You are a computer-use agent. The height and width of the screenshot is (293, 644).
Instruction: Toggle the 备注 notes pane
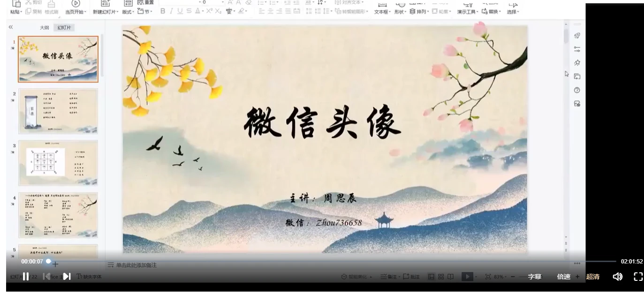389,277
